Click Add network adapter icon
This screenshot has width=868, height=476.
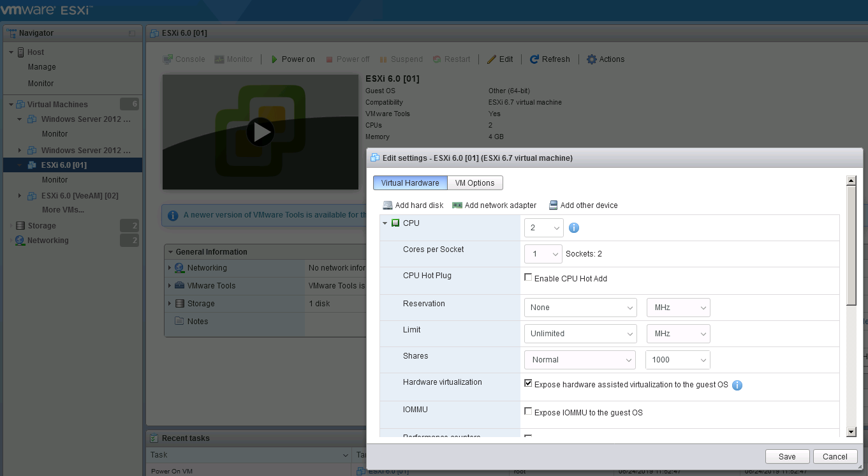click(457, 205)
